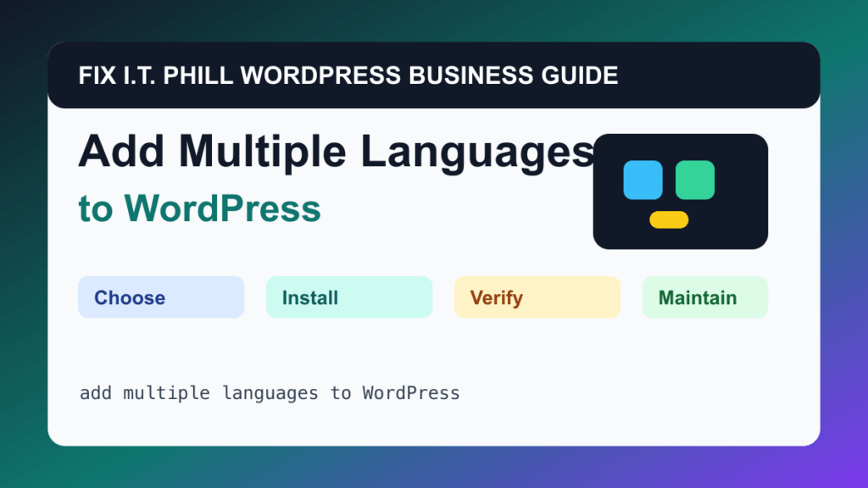
Task: Click the Verify step pill
Action: pos(537,297)
